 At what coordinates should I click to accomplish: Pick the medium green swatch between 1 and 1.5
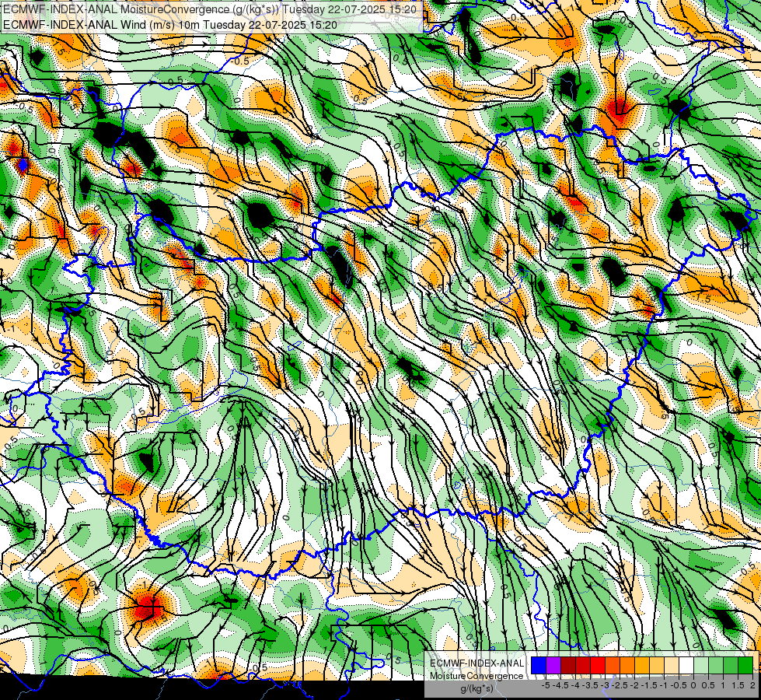pos(731,665)
